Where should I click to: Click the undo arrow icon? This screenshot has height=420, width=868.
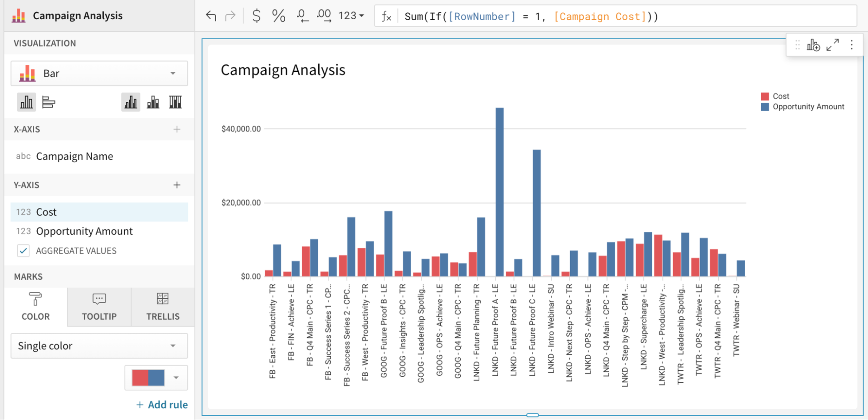(x=211, y=16)
